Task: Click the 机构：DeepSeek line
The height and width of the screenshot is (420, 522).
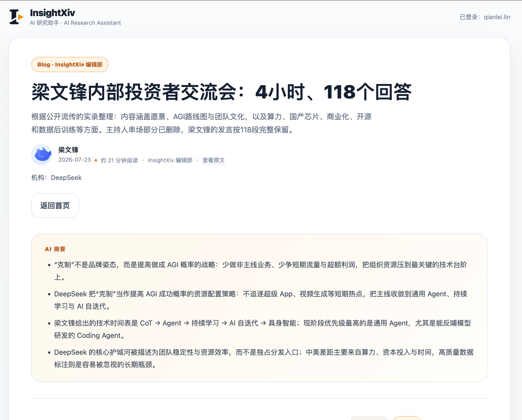Action: click(56, 178)
